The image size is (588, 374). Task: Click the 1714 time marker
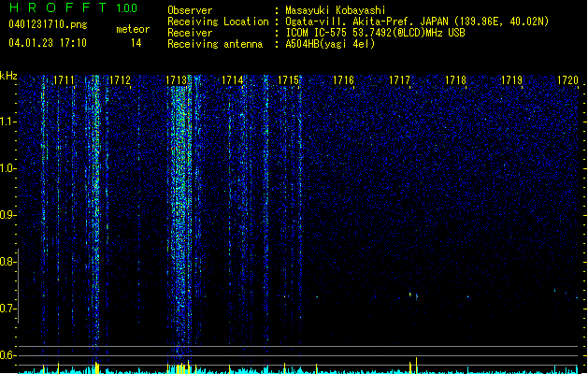(x=232, y=80)
